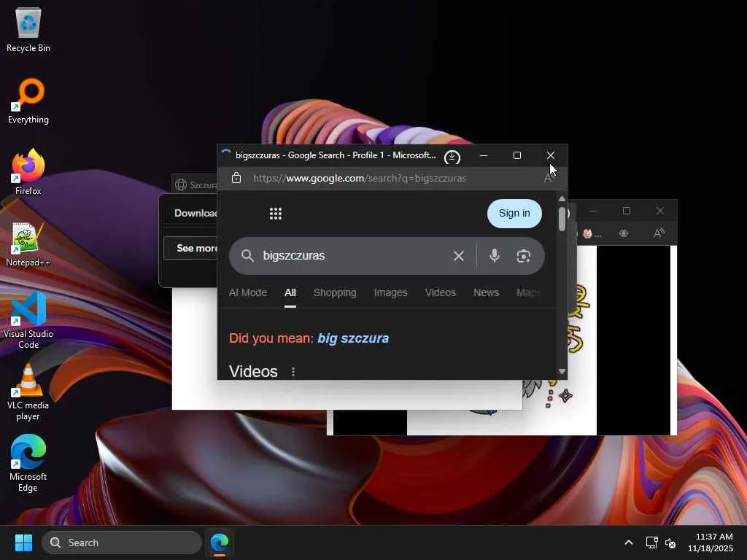Switch to the Shopping tab
This screenshot has height=560, width=747.
tap(335, 292)
